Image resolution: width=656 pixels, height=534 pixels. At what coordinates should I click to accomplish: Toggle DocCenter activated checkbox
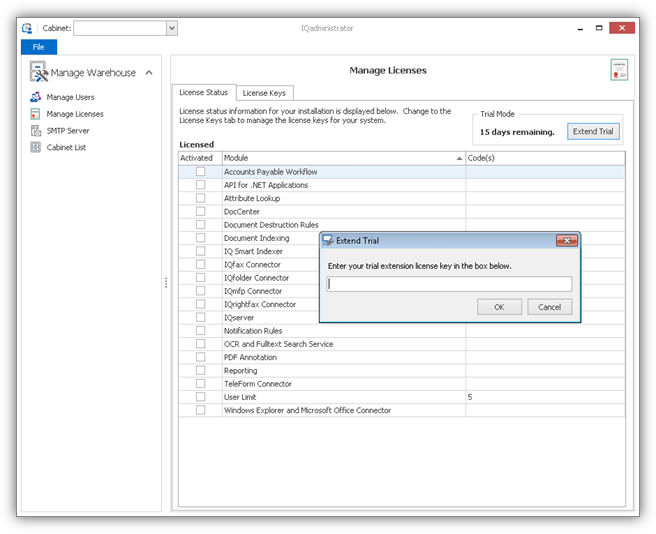(201, 211)
